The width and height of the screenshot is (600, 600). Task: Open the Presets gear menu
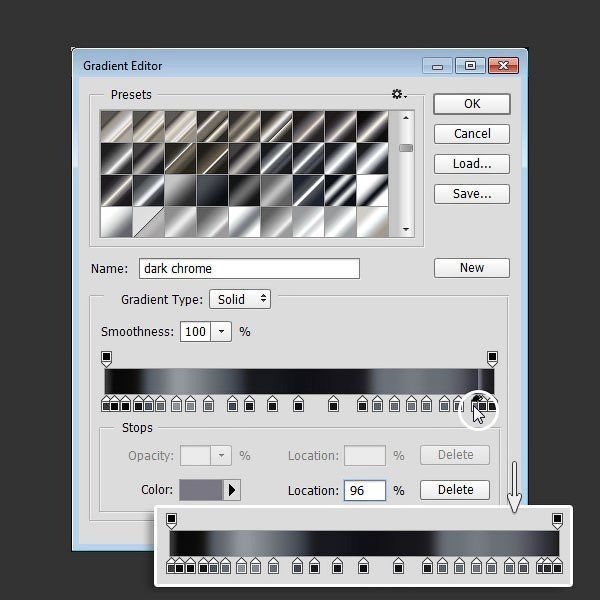pyautogui.click(x=399, y=94)
